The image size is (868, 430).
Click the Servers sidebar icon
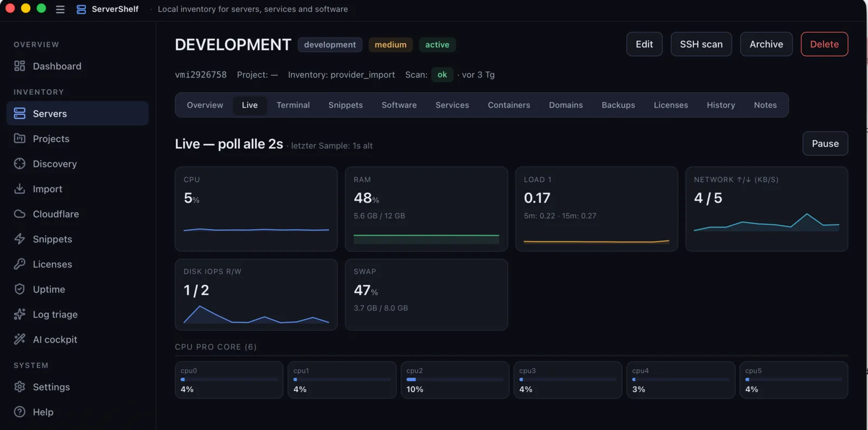pyautogui.click(x=20, y=113)
